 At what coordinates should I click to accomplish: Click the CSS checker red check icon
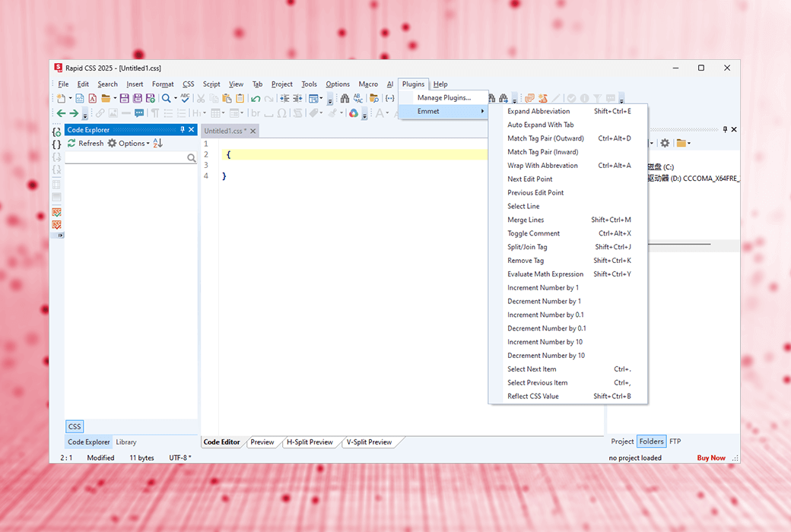click(56, 224)
